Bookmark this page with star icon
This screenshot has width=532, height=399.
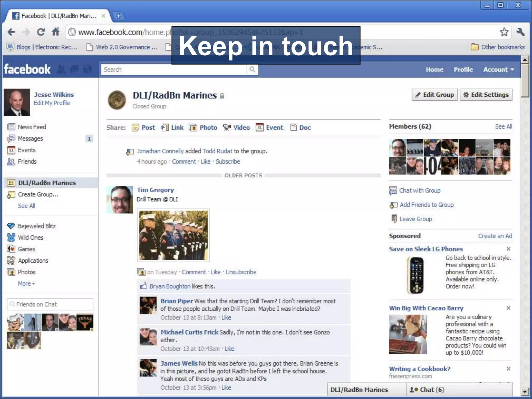(504, 32)
